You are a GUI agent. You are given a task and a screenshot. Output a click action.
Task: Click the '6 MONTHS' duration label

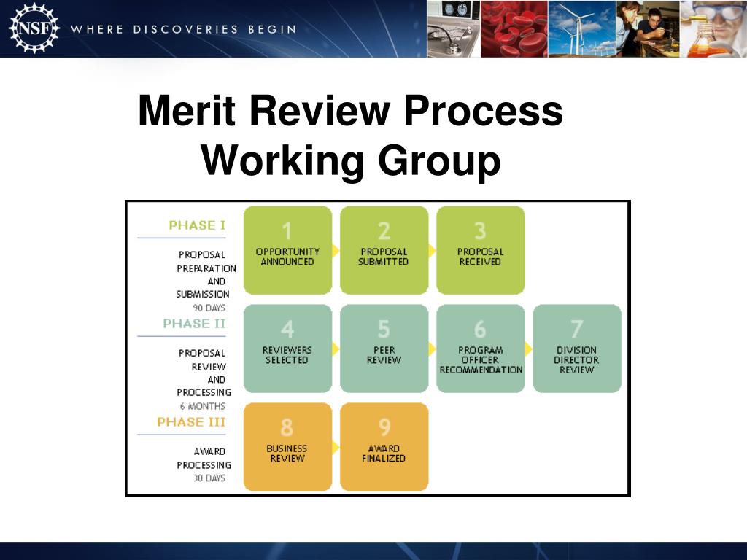(x=203, y=406)
